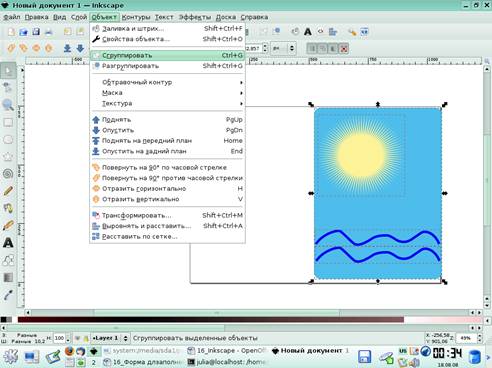Select the Color dropper tool
492x368 pixels.
click(8, 295)
